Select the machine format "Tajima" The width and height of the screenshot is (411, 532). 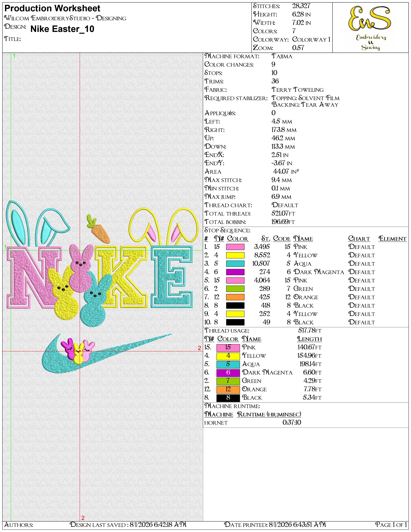[x=282, y=56]
